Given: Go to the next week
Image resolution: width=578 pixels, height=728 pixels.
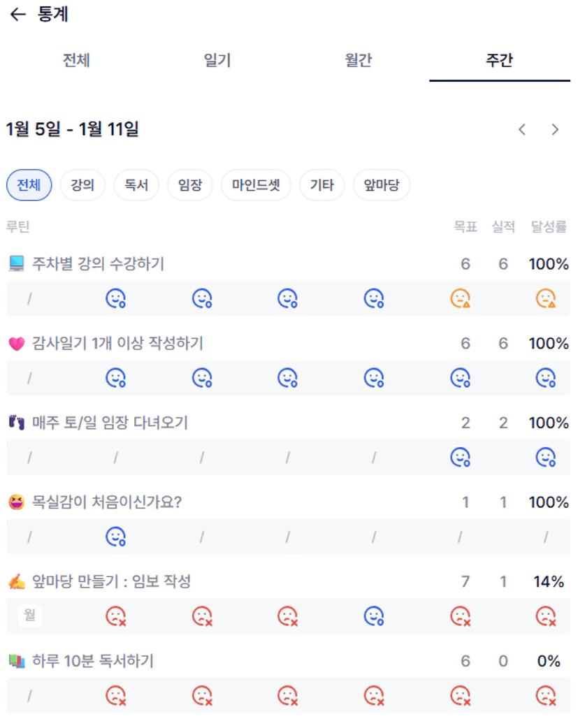Looking at the screenshot, I should coord(555,129).
